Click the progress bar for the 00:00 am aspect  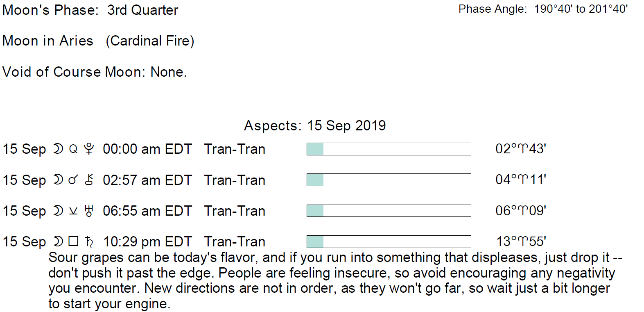tap(389, 149)
